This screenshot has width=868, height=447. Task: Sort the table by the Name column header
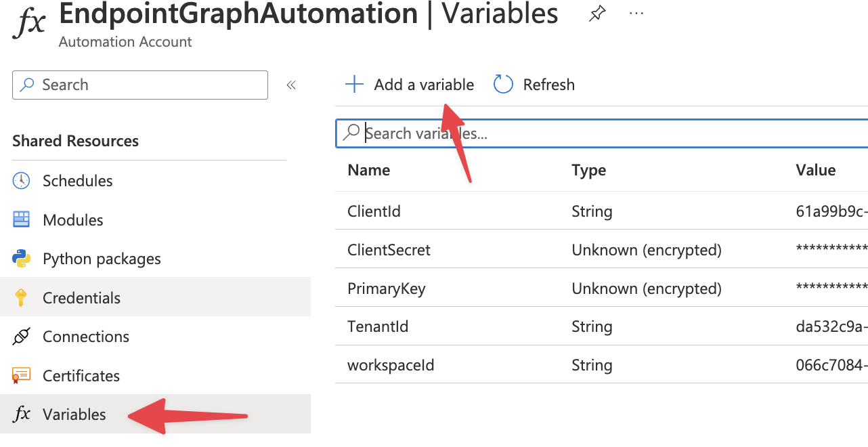pyautogui.click(x=368, y=170)
